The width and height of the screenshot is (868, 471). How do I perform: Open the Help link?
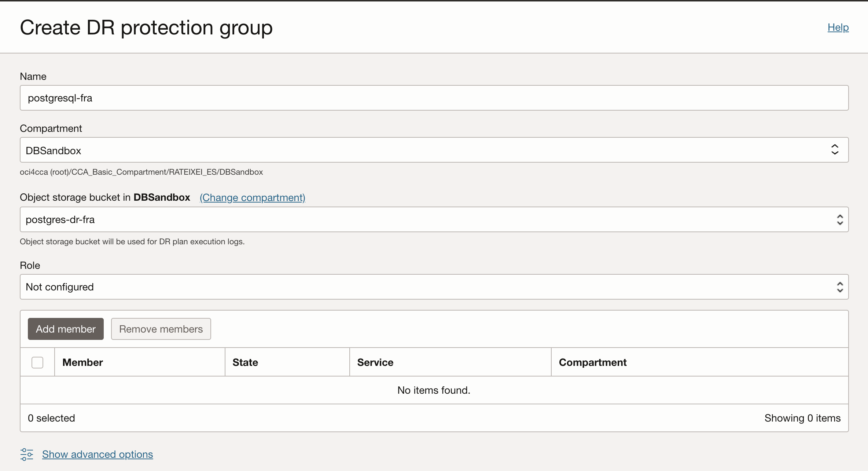pyautogui.click(x=838, y=27)
